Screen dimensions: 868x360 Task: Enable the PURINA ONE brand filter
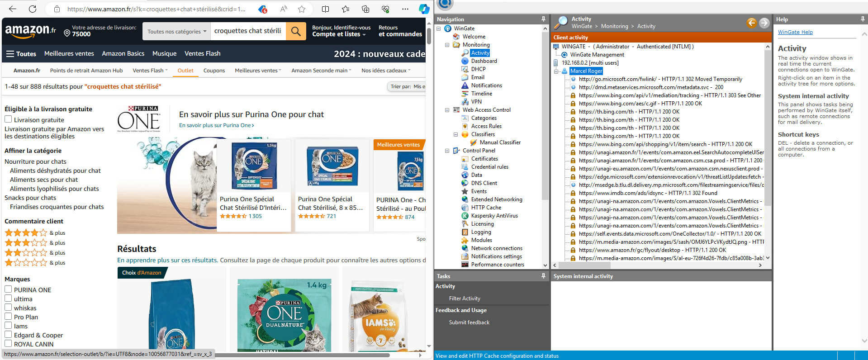tap(8, 289)
